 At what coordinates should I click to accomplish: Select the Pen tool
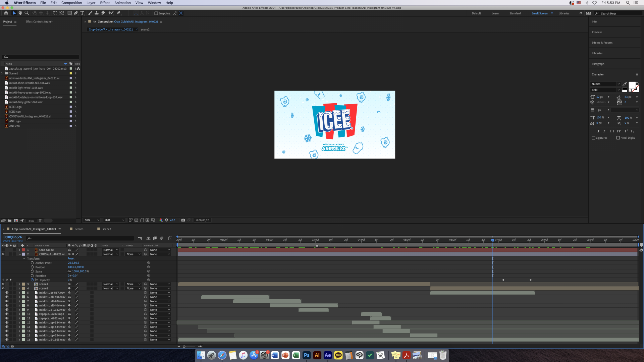click(76, 13)
